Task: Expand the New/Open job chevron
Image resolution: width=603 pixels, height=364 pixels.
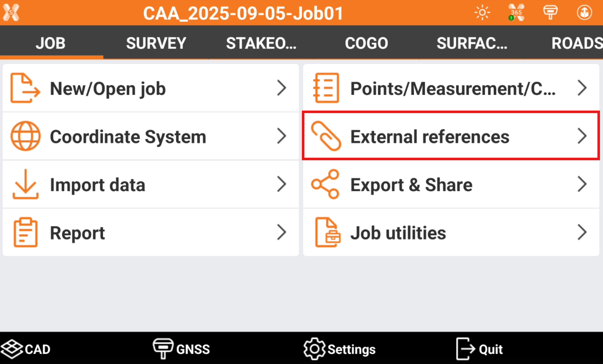Action: coord(282,88)
